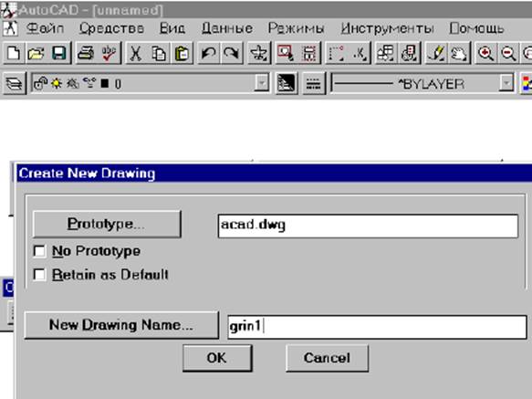This screenshot has width=532, height=399.
Task: Click the Open file folder icon
Action: (37, 53)
